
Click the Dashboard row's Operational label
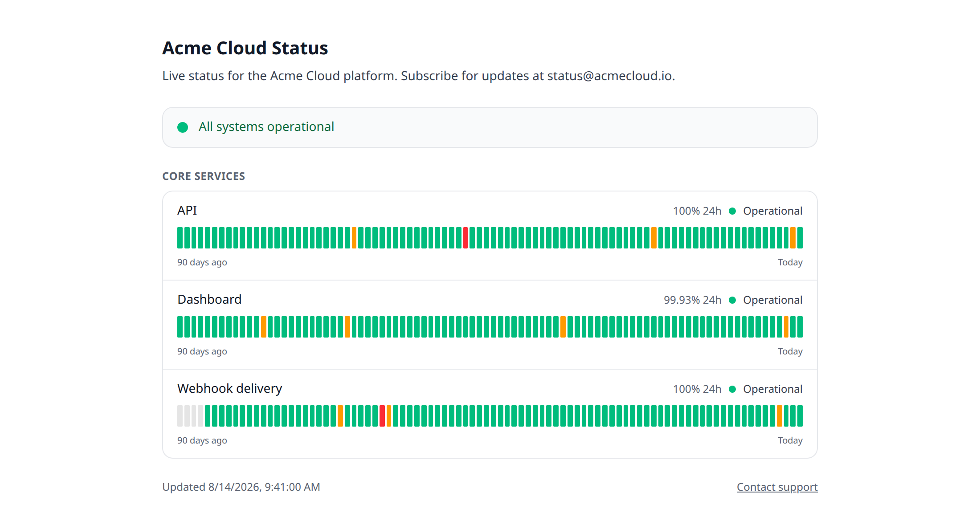coord(773,300)
